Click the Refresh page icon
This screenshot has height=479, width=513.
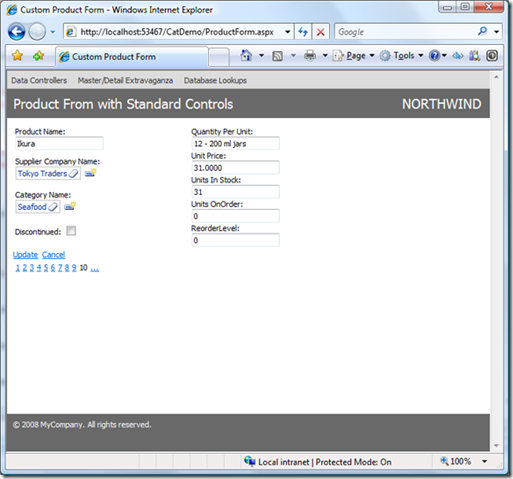coord(303,32)
